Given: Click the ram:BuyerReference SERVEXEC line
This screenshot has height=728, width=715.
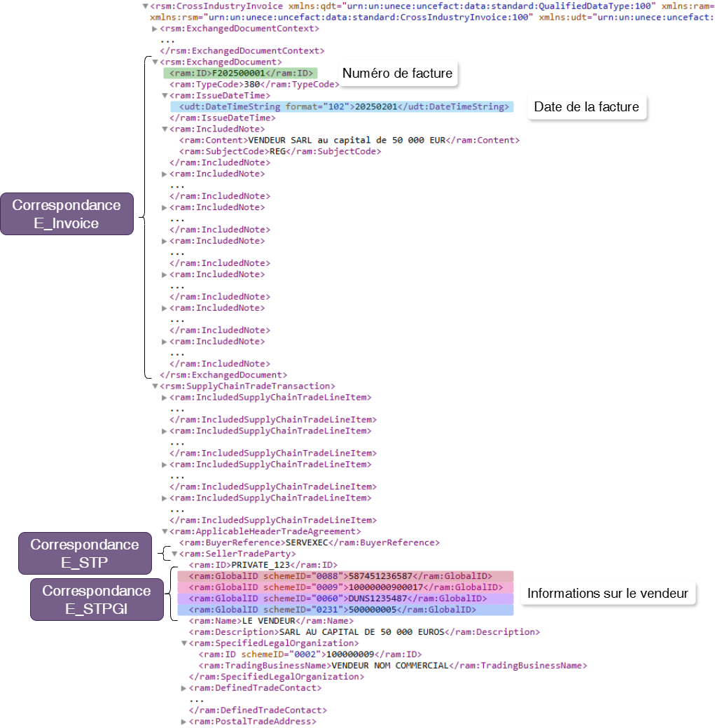Looking at the screenshot, I should pos(309,542).
